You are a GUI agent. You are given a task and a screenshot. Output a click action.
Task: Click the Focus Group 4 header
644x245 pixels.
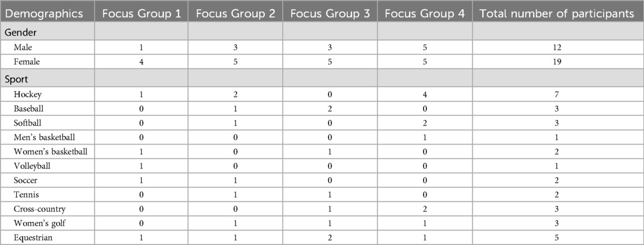tap(425, 13)
